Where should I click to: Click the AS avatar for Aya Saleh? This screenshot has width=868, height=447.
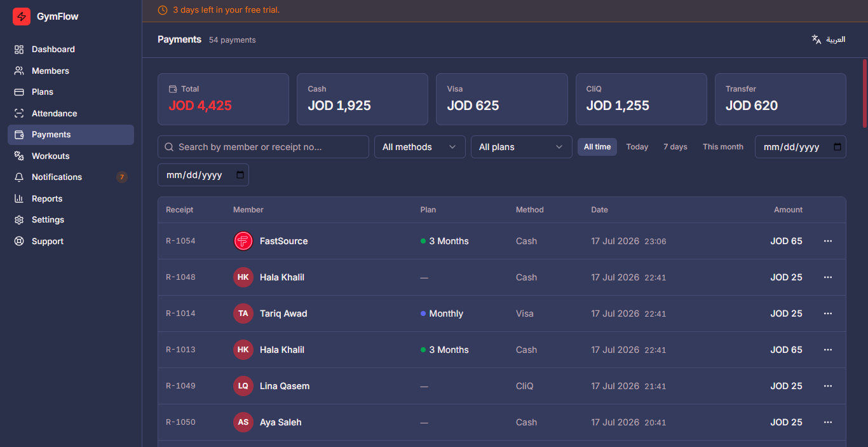(x=243, y=422)
